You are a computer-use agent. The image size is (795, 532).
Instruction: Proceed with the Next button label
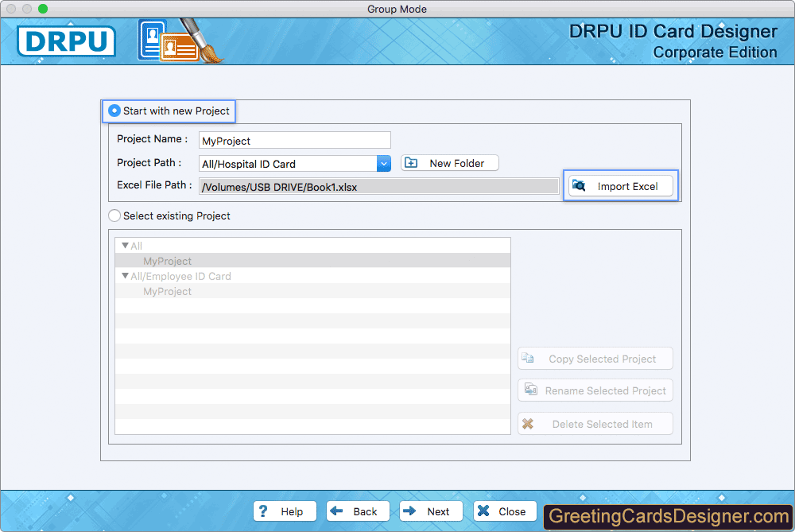[x=438, y=511]
